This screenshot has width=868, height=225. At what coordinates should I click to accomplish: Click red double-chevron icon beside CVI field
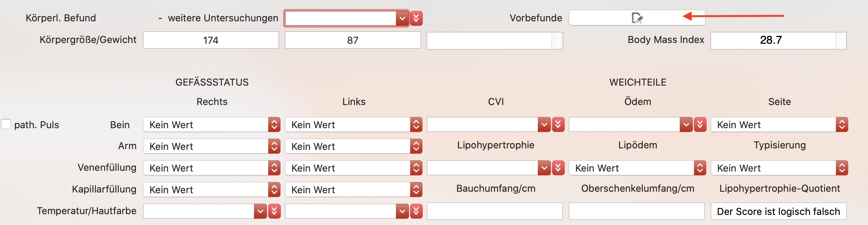point(558,124)
